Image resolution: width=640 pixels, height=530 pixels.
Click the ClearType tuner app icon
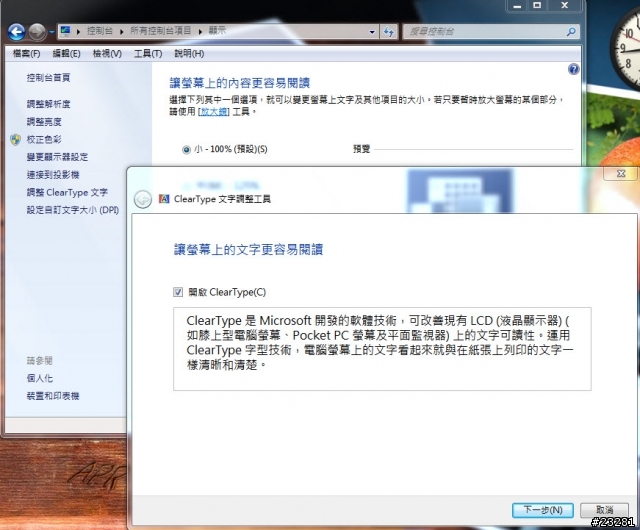tap(164, 199)
